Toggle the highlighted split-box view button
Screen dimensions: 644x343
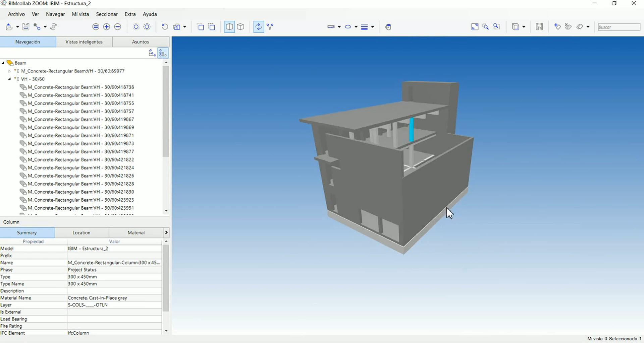click(x=229, y=27)
